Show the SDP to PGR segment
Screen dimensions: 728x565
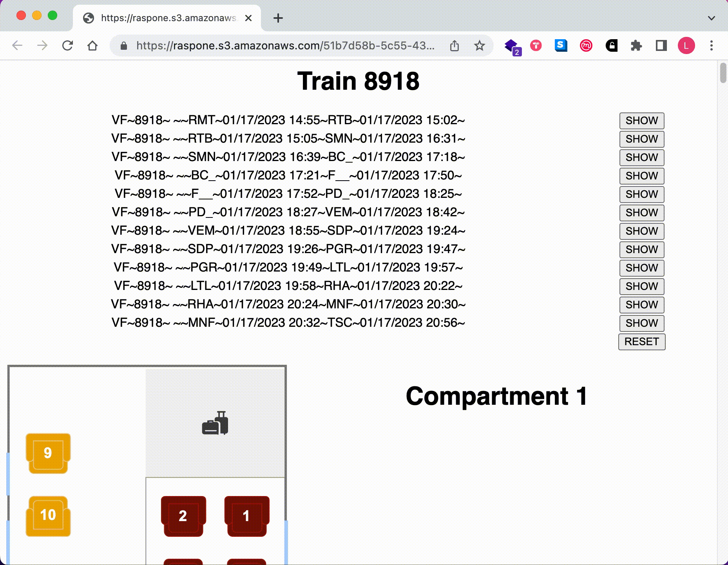click(642, 250)
